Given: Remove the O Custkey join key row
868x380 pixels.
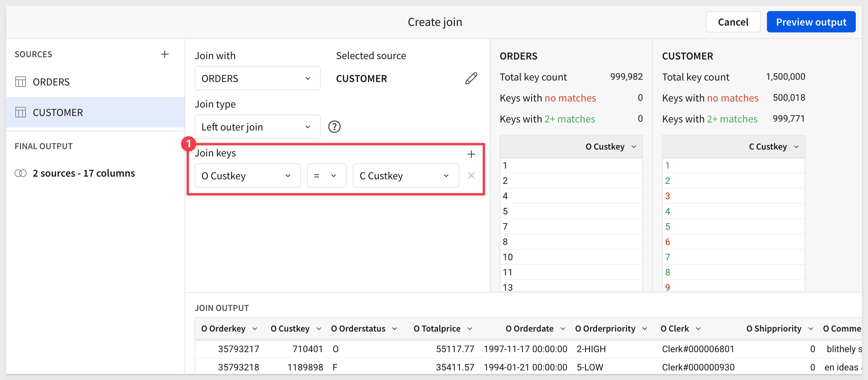Looking at the screenshot, I should point(471,176).
